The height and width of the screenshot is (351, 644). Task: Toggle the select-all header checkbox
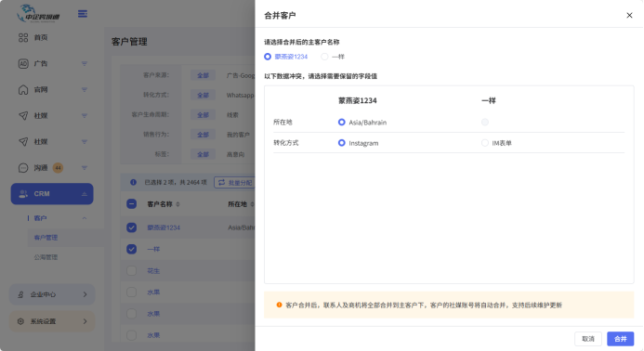pos(131,204)
